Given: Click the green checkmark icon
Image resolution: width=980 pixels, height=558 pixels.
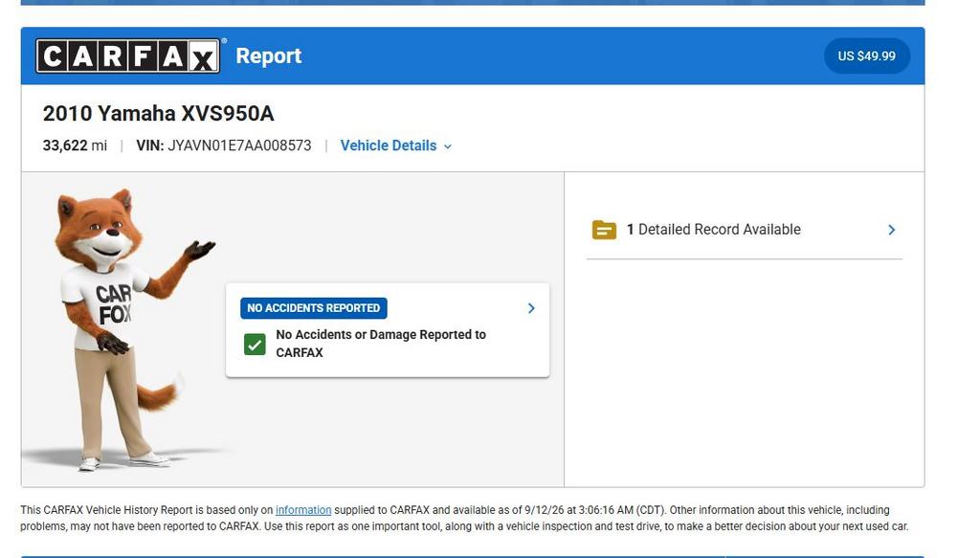Looking at the screenshot, I should [x=255, y=345].
